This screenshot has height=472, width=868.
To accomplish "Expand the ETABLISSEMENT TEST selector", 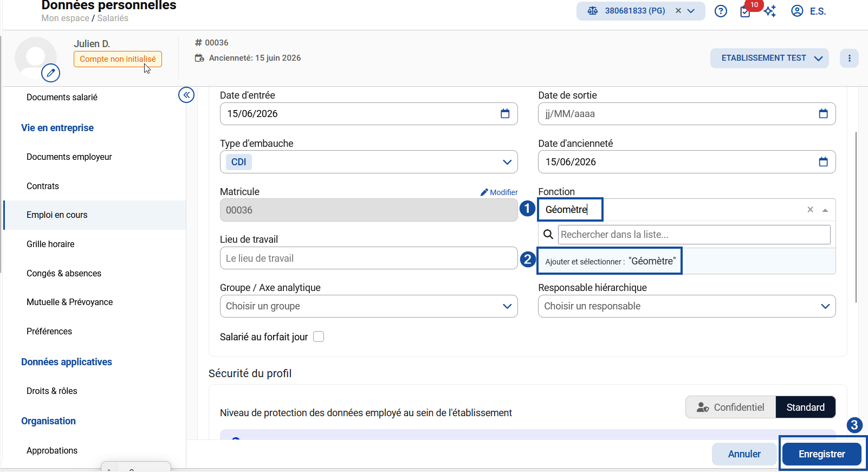I will pyautogui.click(x=769, y=58).
